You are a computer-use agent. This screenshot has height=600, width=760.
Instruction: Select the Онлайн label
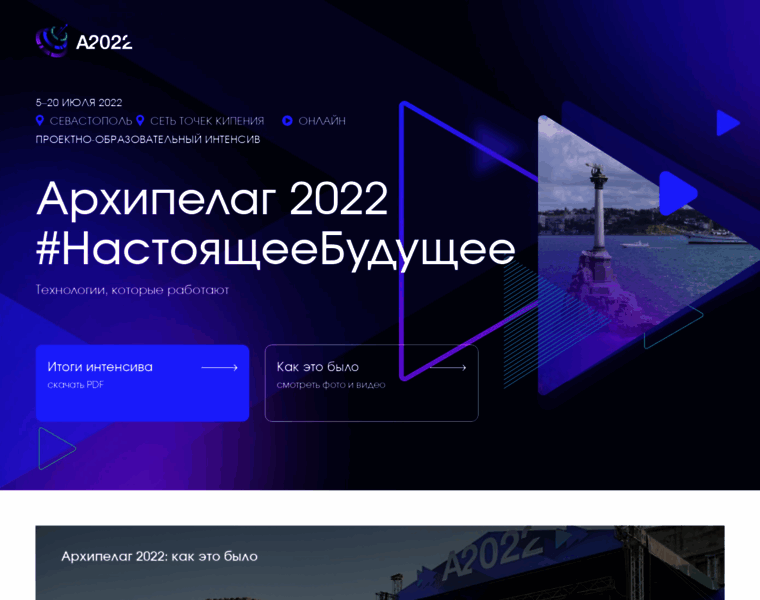(x=322, y=121)
